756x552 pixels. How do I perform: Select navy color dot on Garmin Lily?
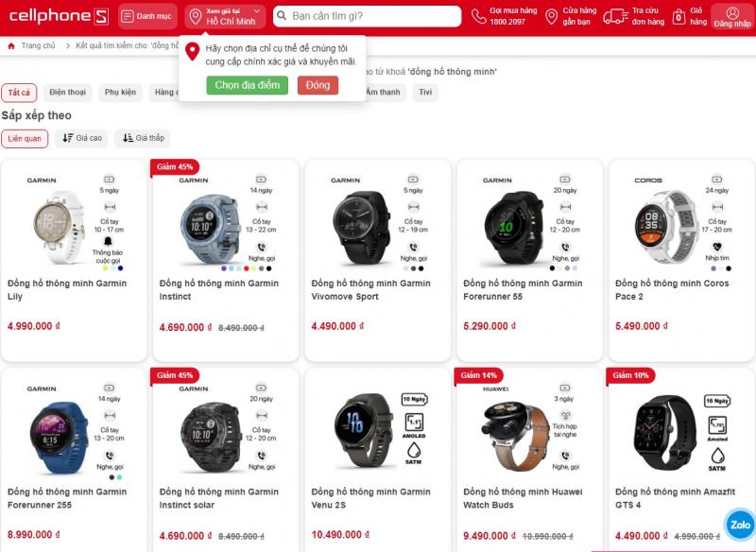pos(121,268)
